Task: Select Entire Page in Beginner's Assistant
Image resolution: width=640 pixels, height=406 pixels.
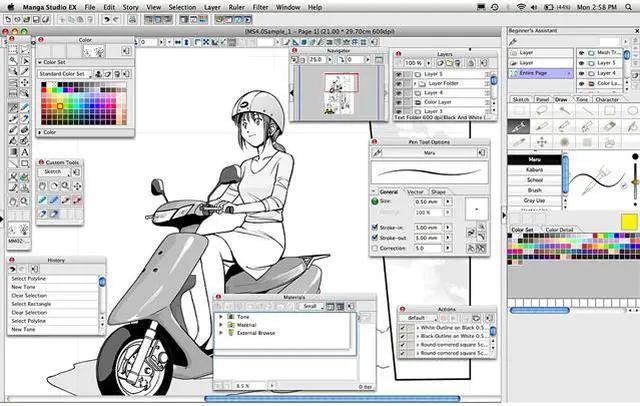Action: [540, 73]
